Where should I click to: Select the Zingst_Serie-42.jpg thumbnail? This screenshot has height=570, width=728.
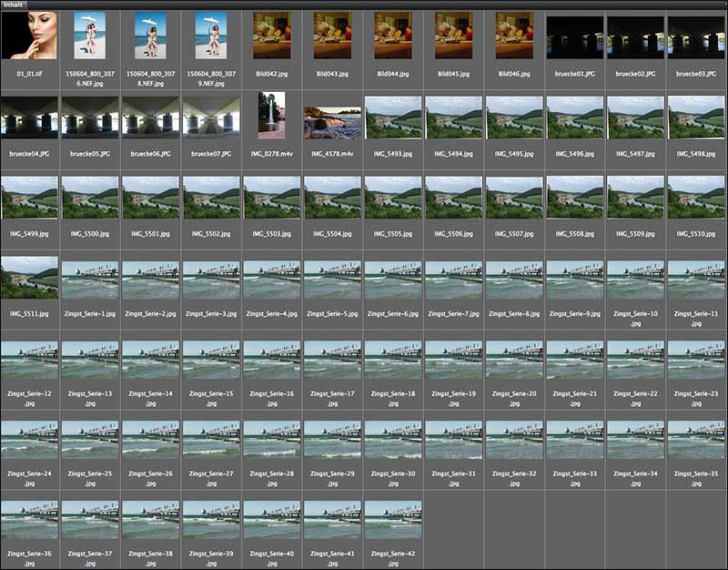[x=393, y=519]
